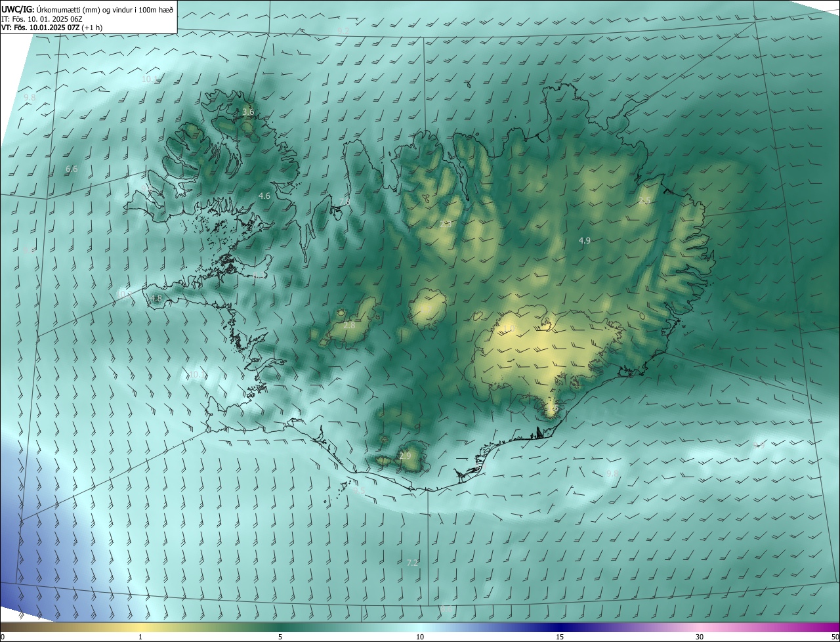
Task: Click the 9.2 value on the map
Action: click(344, 31)
